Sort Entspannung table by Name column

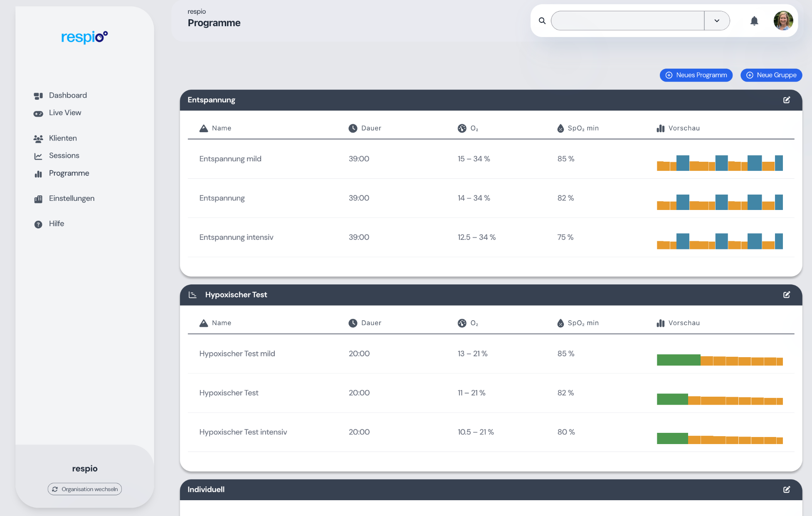[221, 128]
